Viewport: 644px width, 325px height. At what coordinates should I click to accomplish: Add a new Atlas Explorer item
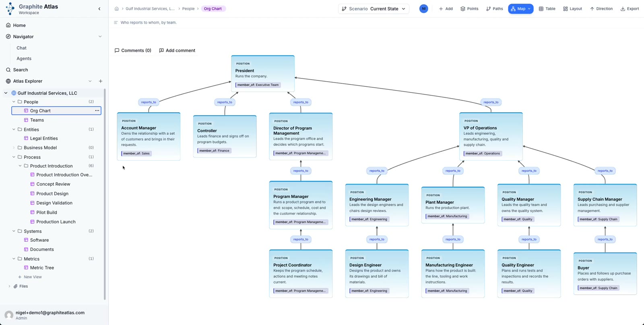101,81
